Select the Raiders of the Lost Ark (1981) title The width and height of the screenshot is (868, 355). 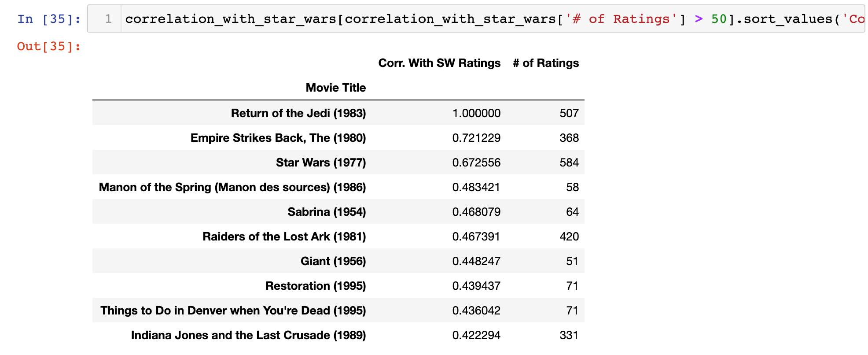[284, 237]
